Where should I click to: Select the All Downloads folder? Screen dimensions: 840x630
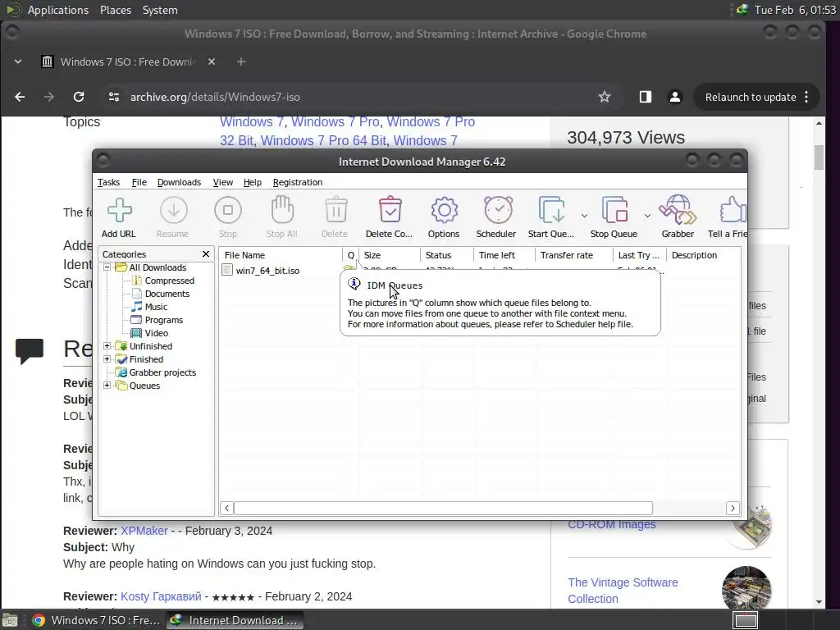[157, 267]
